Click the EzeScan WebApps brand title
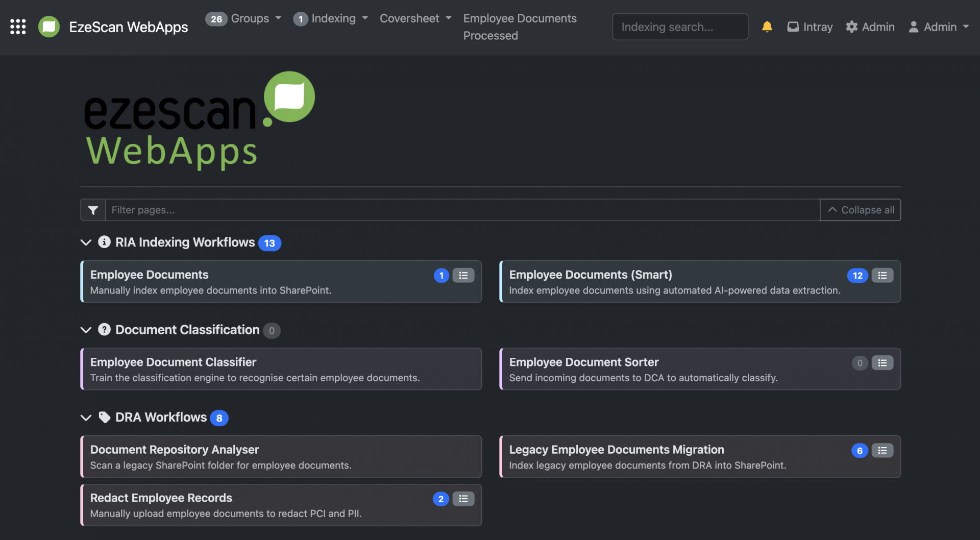 [x=129, y=27]
